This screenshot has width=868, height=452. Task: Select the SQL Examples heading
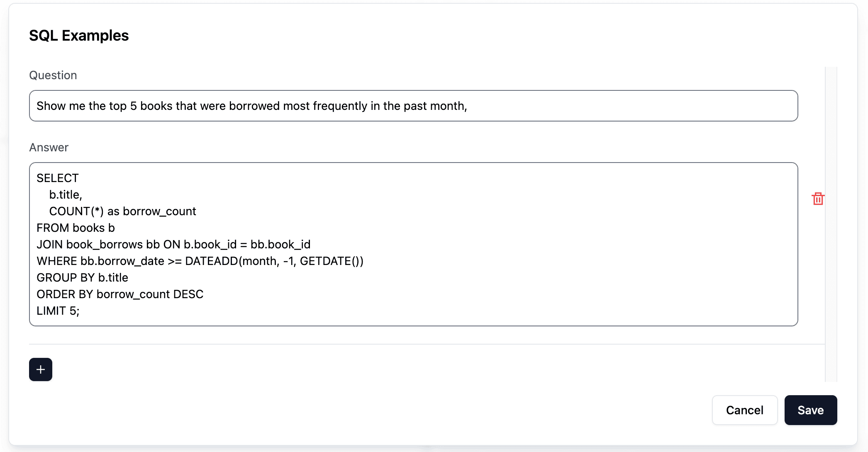click(78, 36)
